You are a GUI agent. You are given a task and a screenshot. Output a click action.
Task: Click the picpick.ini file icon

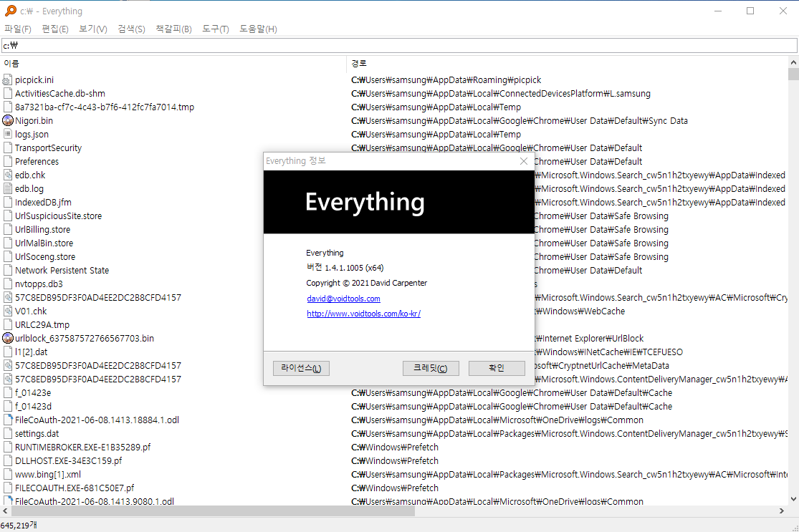pos(7,80)
